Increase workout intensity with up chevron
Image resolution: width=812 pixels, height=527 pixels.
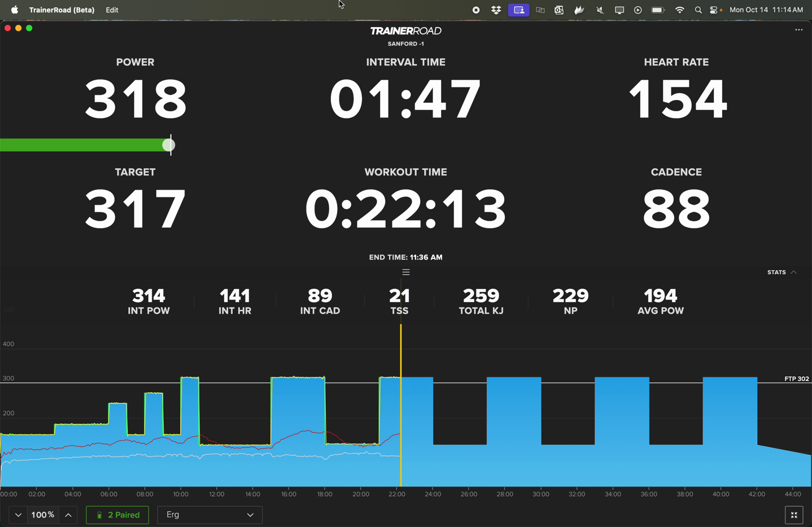[x=68, y=515]
